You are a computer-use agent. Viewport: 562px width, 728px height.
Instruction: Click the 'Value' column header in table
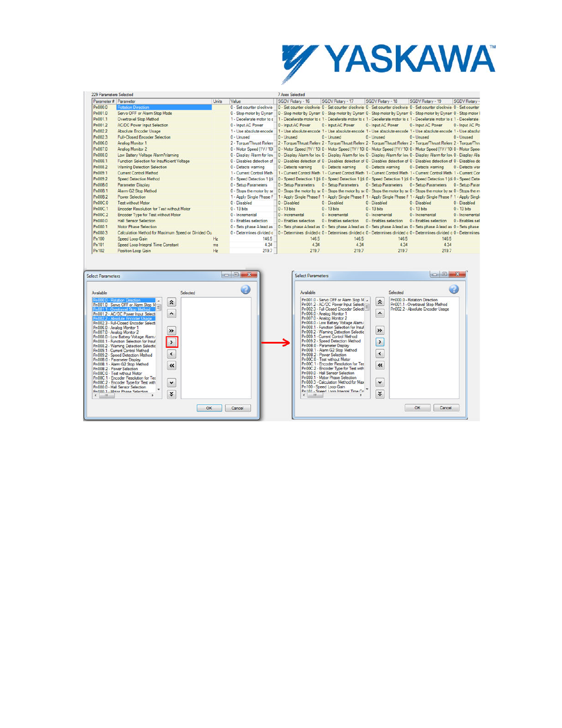[x=252, y=101]
